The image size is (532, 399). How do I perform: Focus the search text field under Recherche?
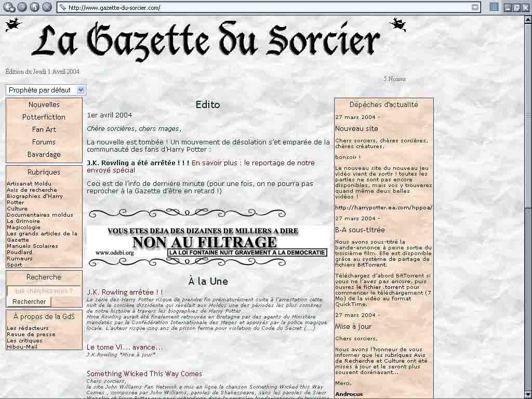(44, 291)
